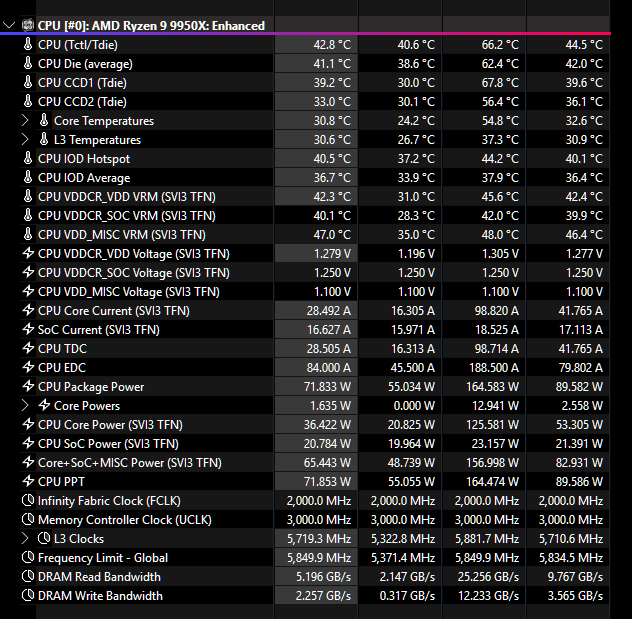
Task: Expand the L3 Temperatures subgroup
Action: 25,139
